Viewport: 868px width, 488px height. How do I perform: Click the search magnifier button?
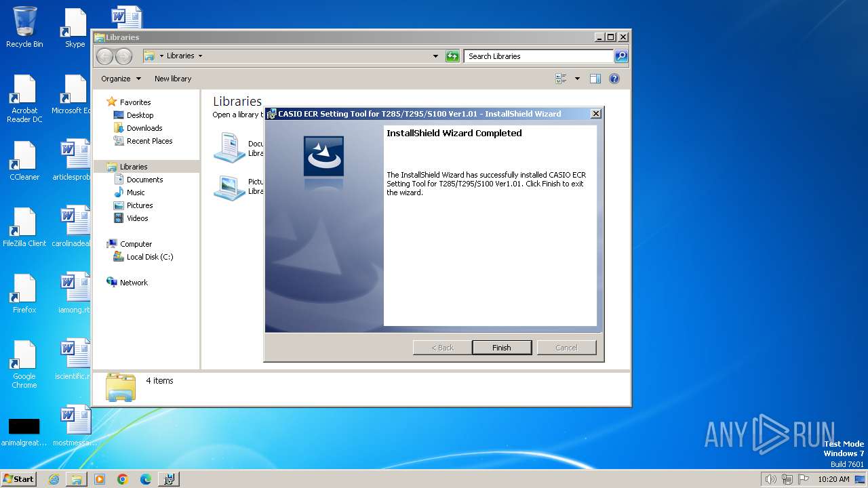621,56
